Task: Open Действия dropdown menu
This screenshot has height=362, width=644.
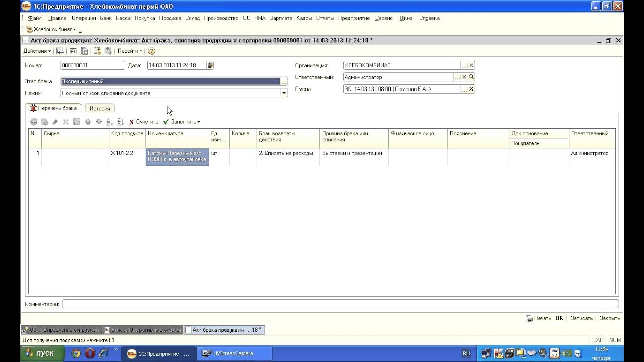Action: coord(37,51)
